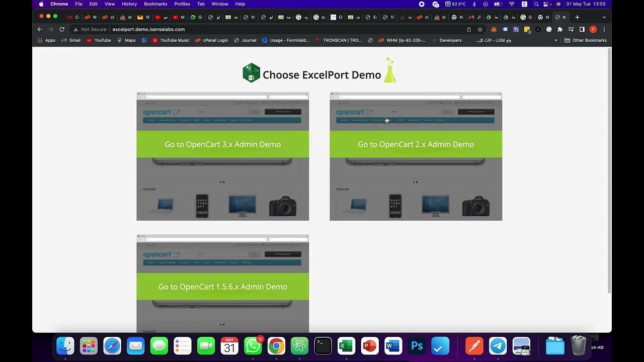Open Microsoft Excel in the dock

[346, 346]
